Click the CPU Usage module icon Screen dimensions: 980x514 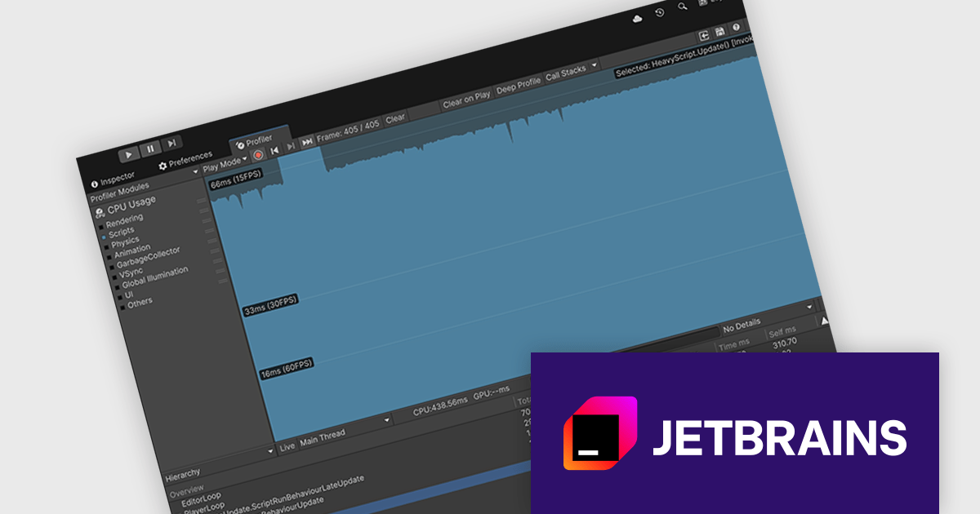99,212
